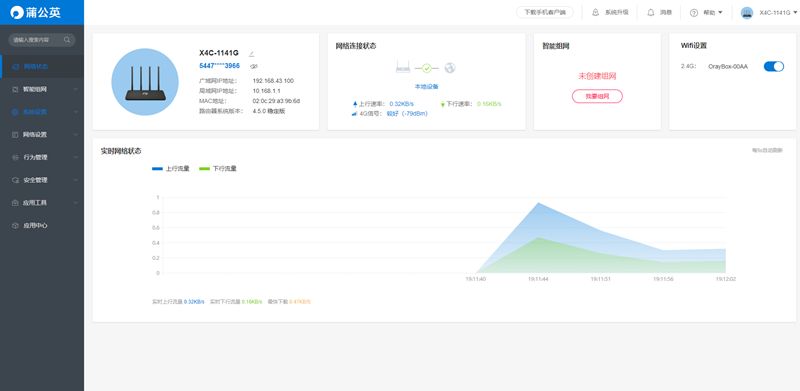Open 智能组网 sidebar menu
800x391 pixels.
click(x=42, y=89)
